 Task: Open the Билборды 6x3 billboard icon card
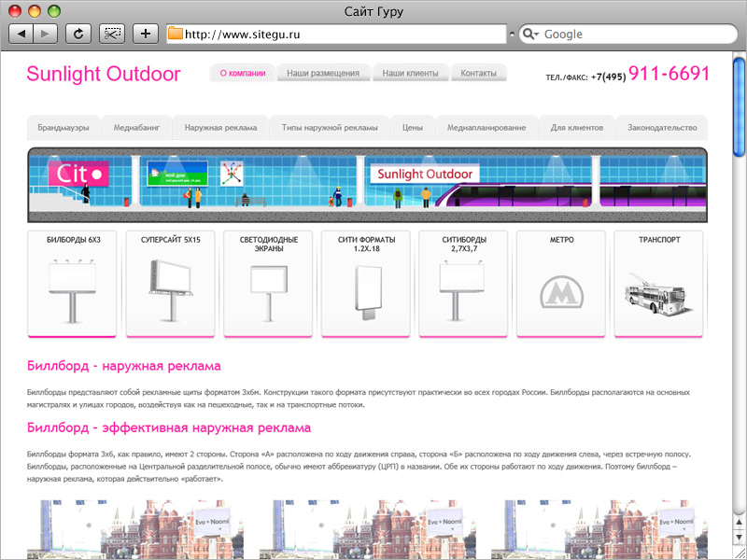click(73, 285)
